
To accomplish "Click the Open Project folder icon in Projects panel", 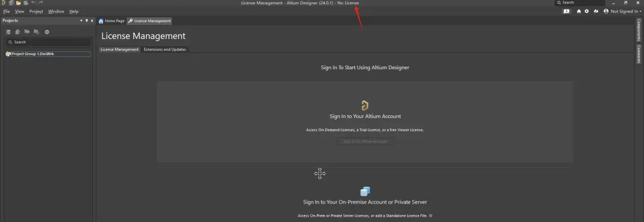I will click(x=27, y=32).
